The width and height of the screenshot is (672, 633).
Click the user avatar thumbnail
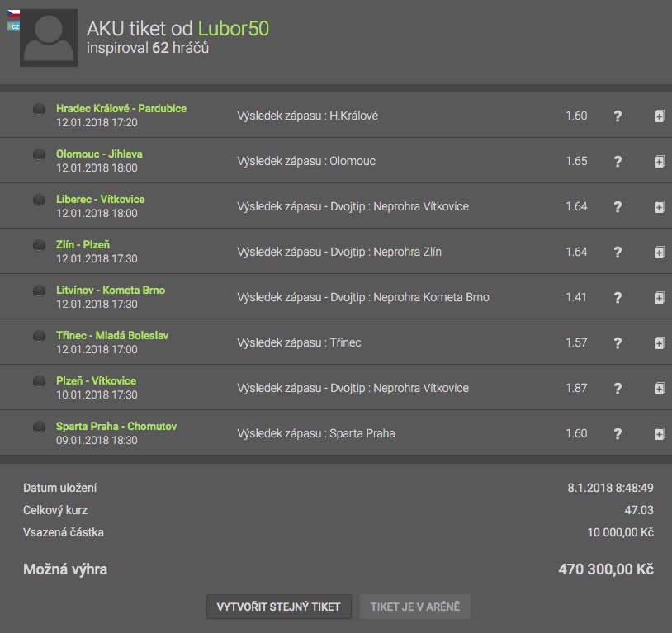pyautogui.click(x=50, y=38)
